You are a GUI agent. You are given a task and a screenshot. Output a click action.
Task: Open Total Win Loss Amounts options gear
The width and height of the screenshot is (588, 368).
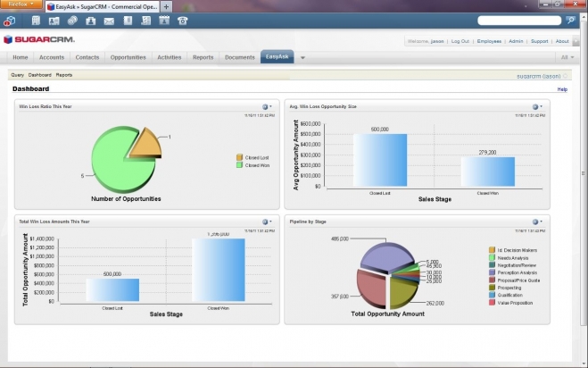pyautogui.click(x=266, y=222)
